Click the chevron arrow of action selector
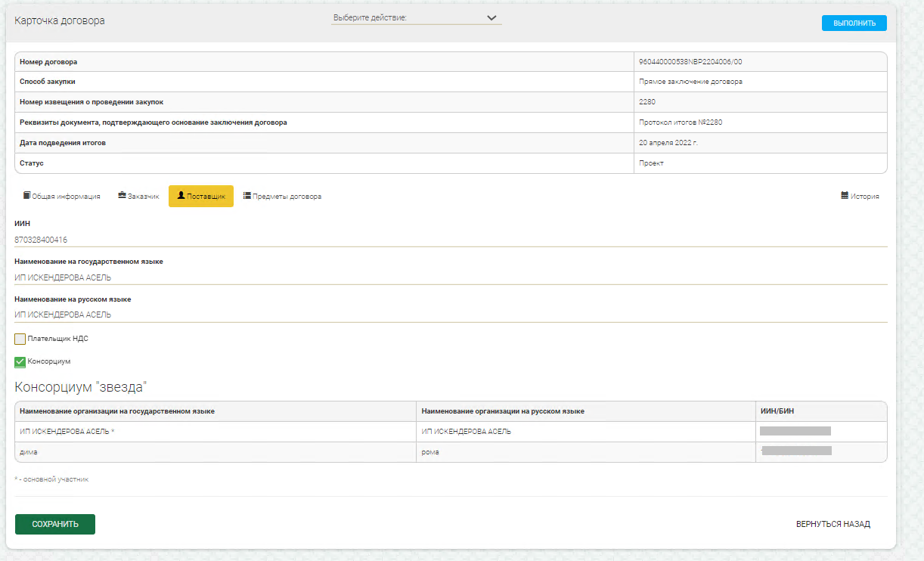 (491, 18)
